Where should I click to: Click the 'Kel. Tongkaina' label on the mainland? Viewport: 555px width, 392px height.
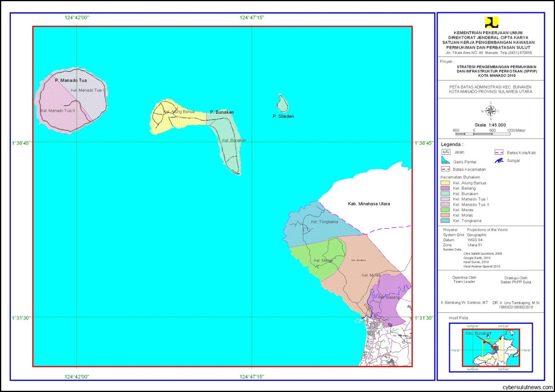[x=324, y=222]
